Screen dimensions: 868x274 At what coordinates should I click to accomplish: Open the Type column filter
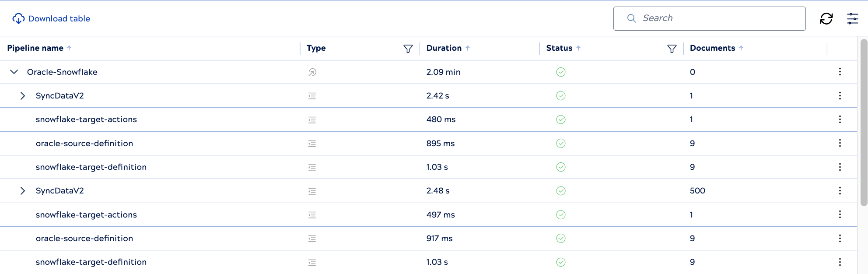coord(408,49)
